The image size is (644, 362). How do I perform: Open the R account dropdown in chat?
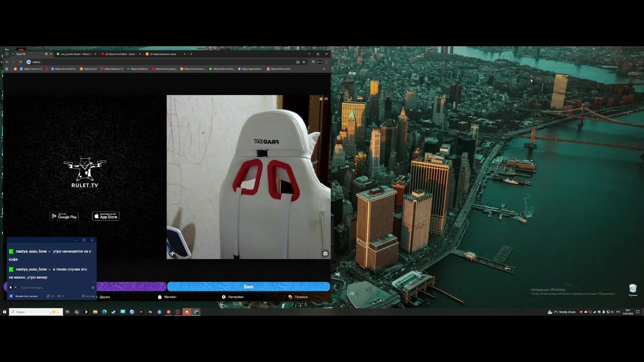tap(13, 288)
